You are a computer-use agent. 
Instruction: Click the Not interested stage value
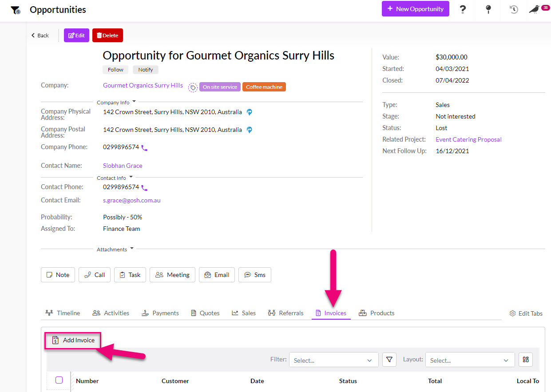click(x=456, y=116)
